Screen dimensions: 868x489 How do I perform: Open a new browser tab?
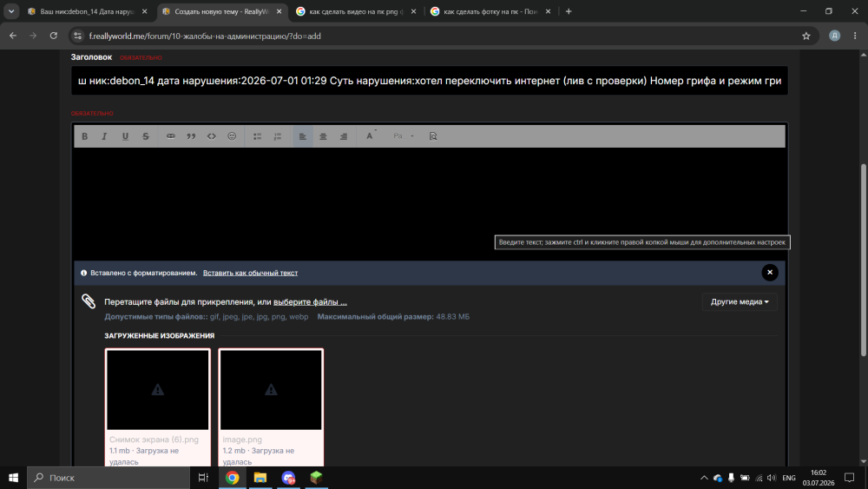[569, 11]
